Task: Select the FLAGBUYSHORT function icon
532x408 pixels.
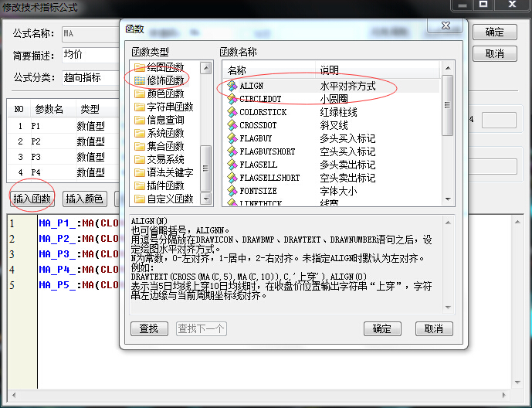Action: point(231,151)
